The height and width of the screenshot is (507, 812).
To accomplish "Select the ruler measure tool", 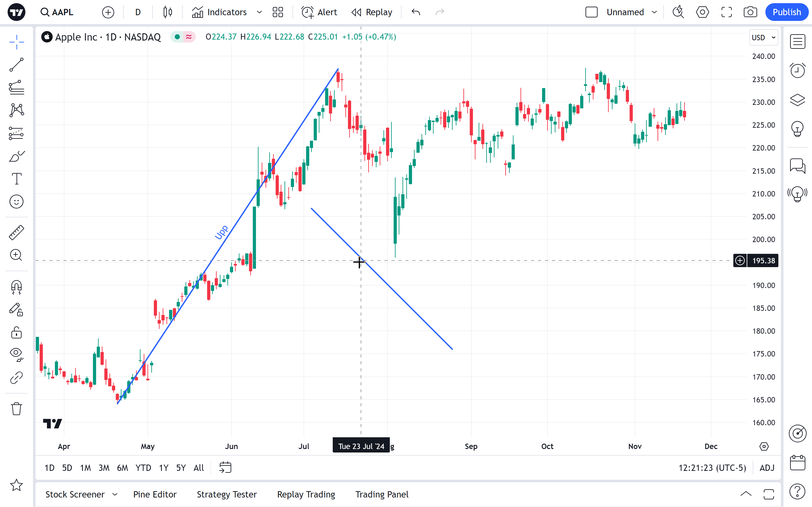I will tap(16, 232).
